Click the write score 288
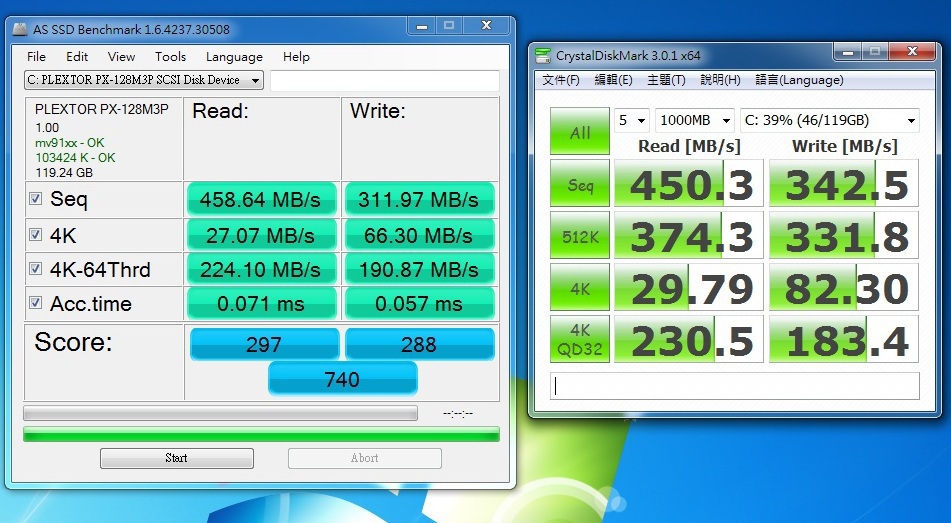This screenshot has height=523, width=951. point(420,344)
